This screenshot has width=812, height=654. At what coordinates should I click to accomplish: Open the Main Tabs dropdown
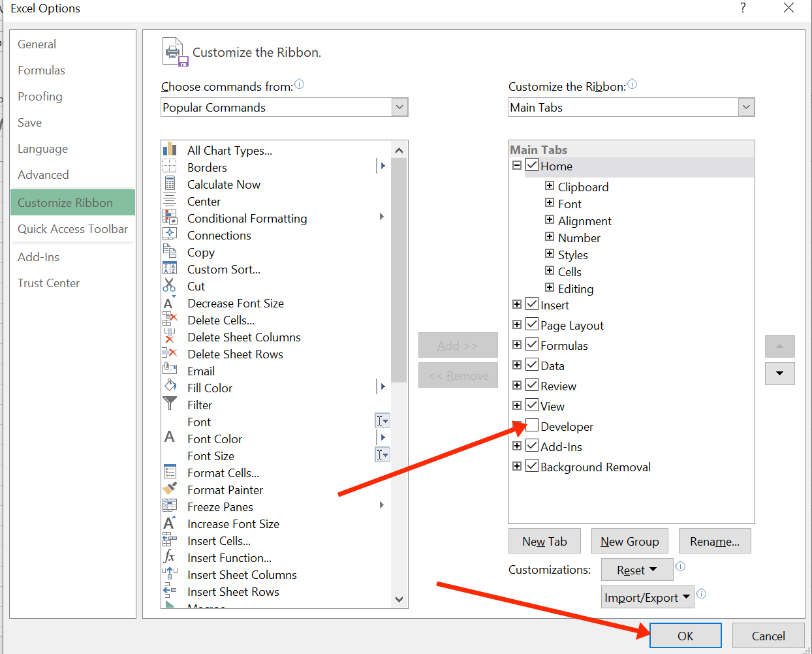(746, 107)
